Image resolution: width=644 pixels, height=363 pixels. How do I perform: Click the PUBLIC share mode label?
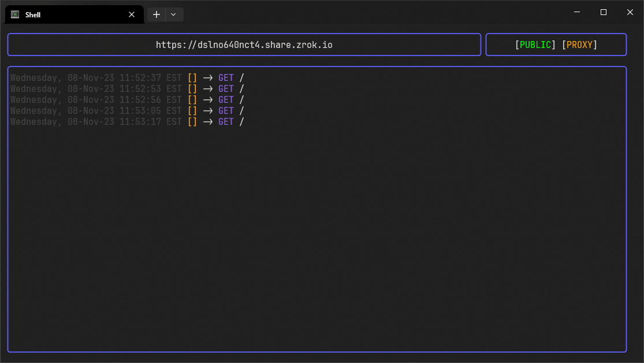pos(535,45)
